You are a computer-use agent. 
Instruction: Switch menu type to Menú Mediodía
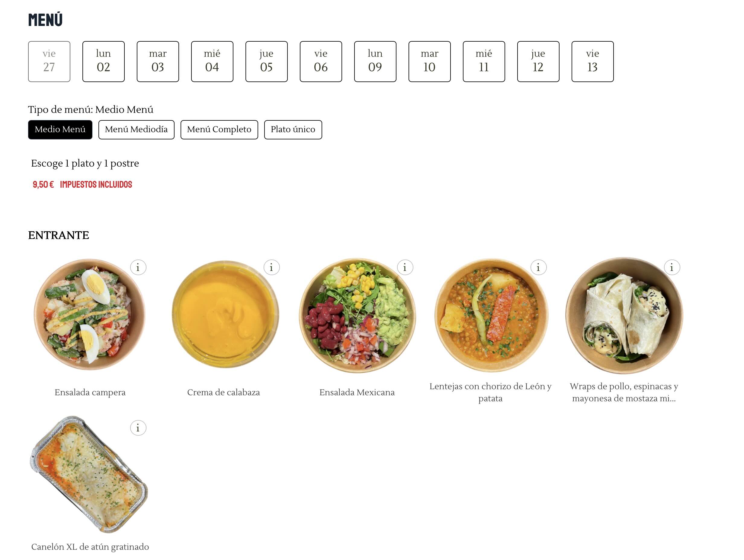(x=136, y=129)
